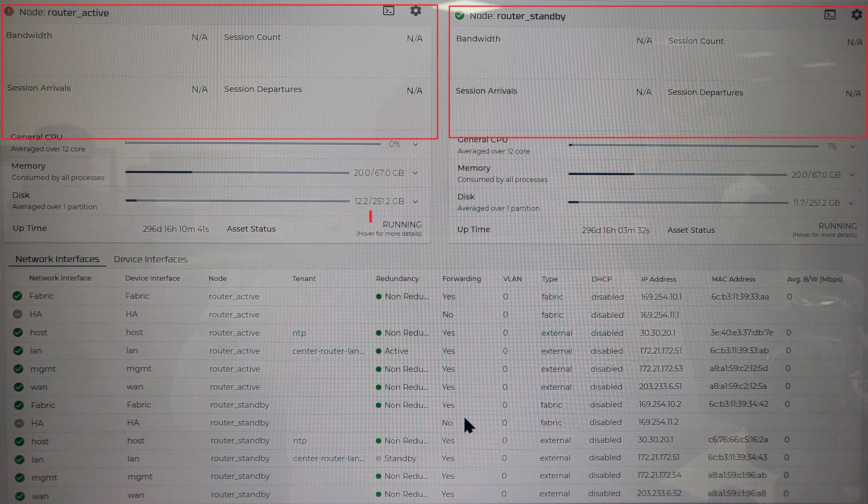
Task: Open the terminal console for router_active node
Action: (x=389, y=11)
